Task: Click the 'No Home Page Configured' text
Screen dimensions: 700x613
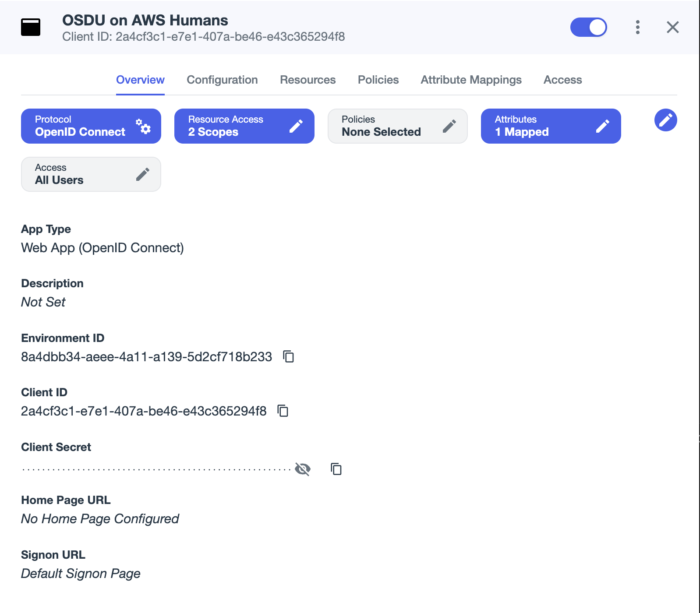Action: [x=100, y=519]
